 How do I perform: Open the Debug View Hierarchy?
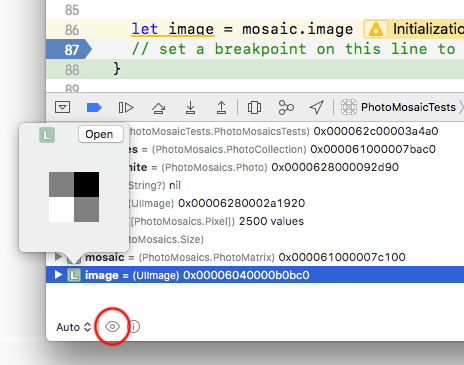pyautogui.click(x=254, y=107)
